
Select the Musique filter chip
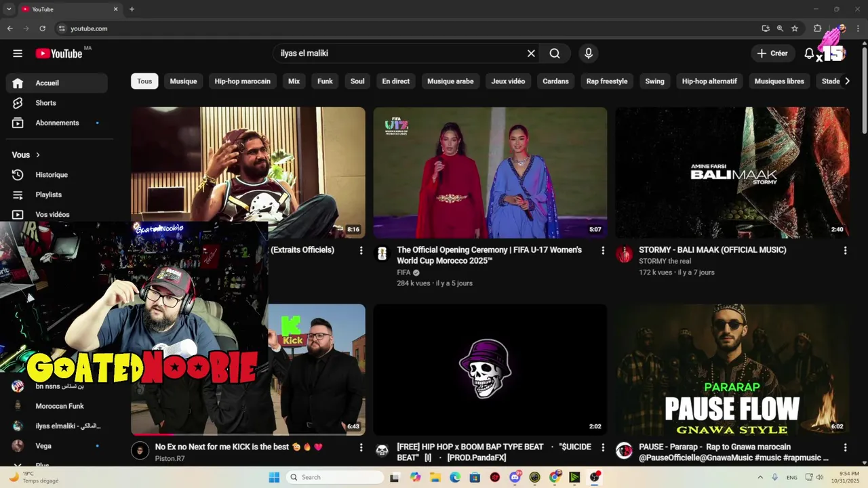coord(183,81)
